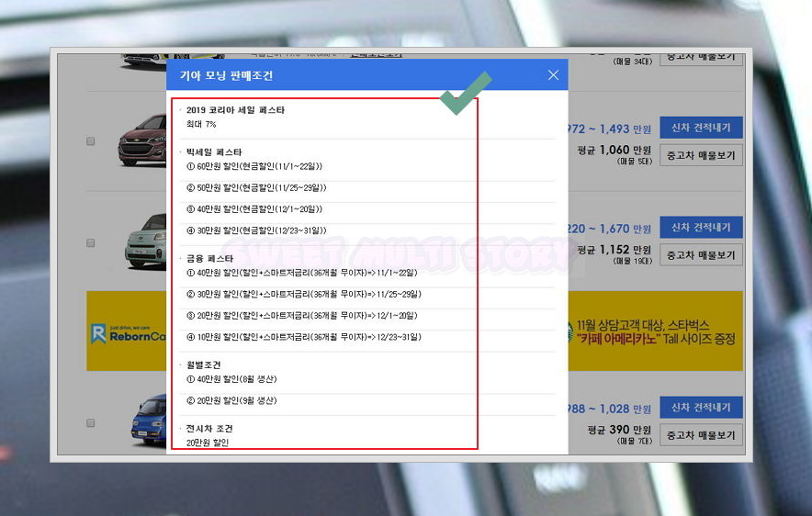This screenshot has width=812, height=516.
Task: Select text '2019 코리아 세일 페스타'
Action: [x=235, y=110]
